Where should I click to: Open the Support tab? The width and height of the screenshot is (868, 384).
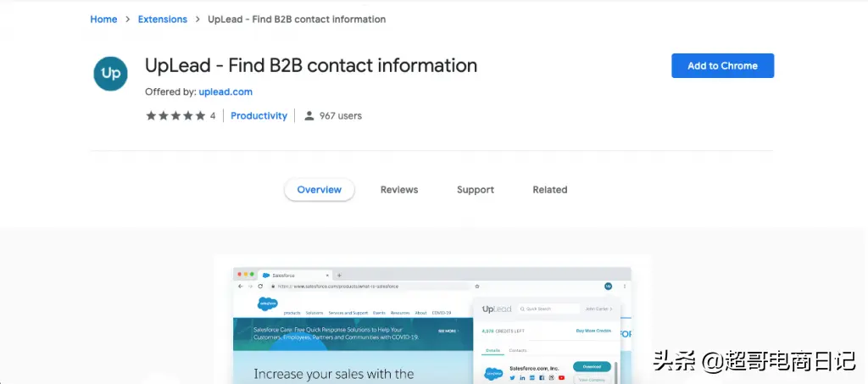[475, 190]
